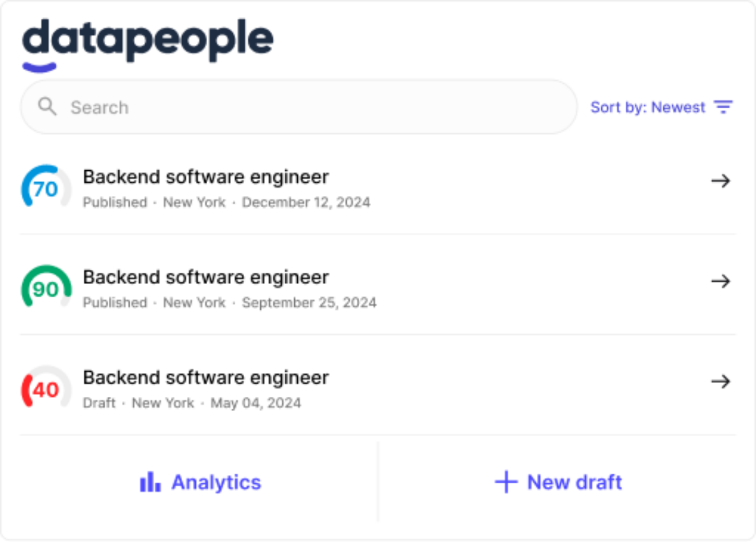The image size is (756, 542).
Task: Select the September 25, 2024 job title
Action: (206, 277)
